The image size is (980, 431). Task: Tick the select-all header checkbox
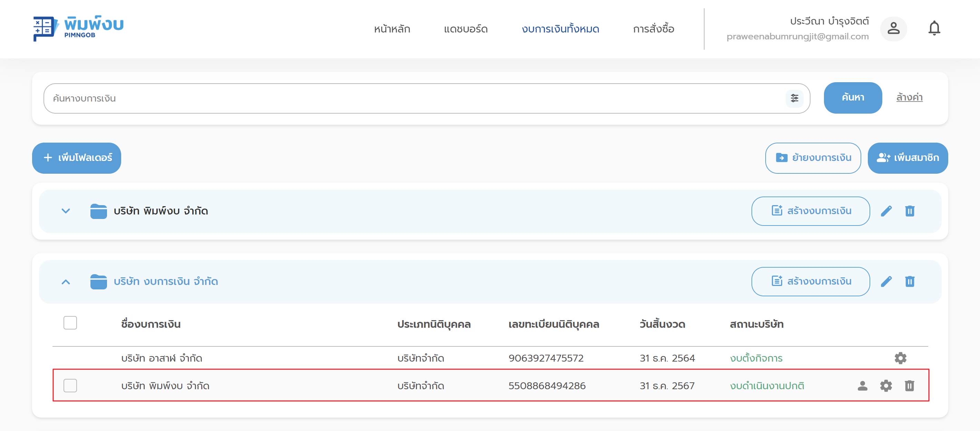(x=70, y=323)
